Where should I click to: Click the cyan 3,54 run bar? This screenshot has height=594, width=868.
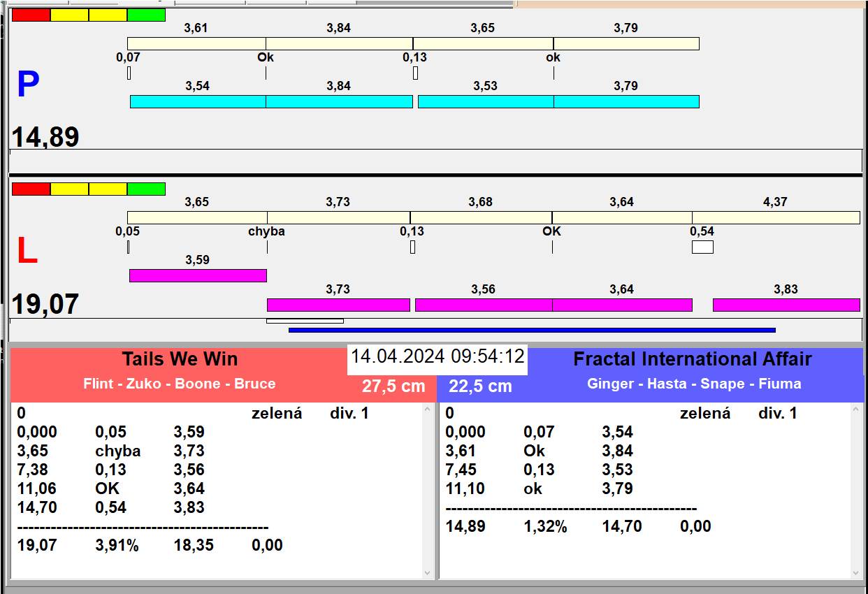(x=198, y=101)
